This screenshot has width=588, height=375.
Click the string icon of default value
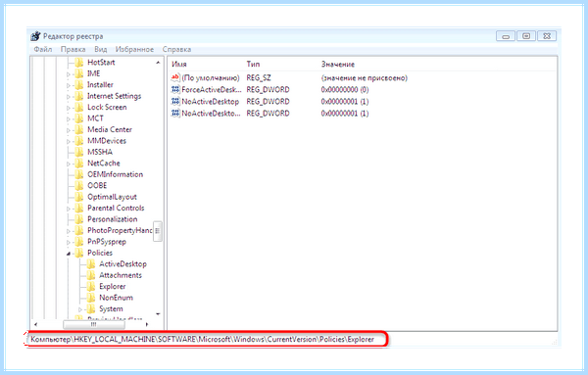coord(175,77)
